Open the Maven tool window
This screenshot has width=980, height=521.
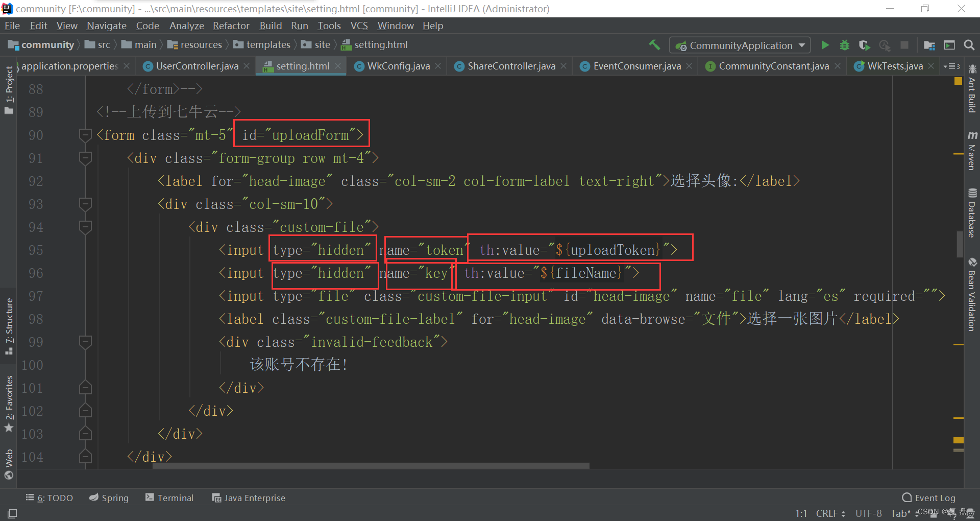click(972, 151)
